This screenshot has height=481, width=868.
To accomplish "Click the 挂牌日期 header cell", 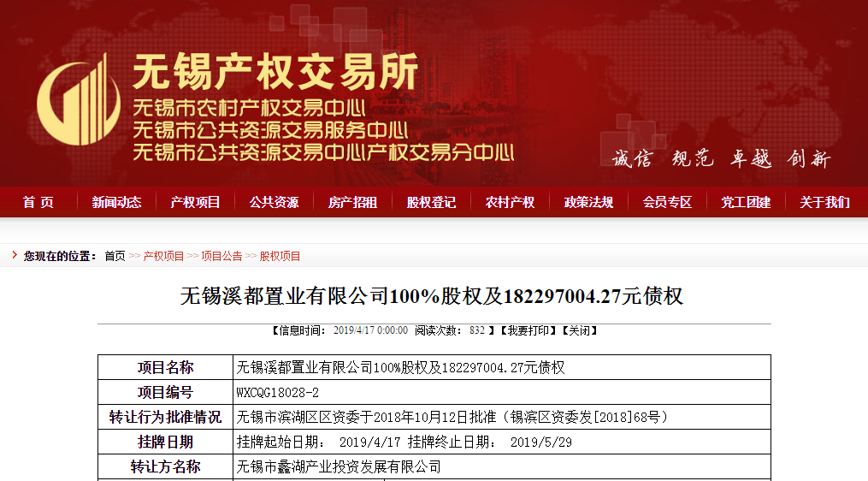I will pos(166,442).
